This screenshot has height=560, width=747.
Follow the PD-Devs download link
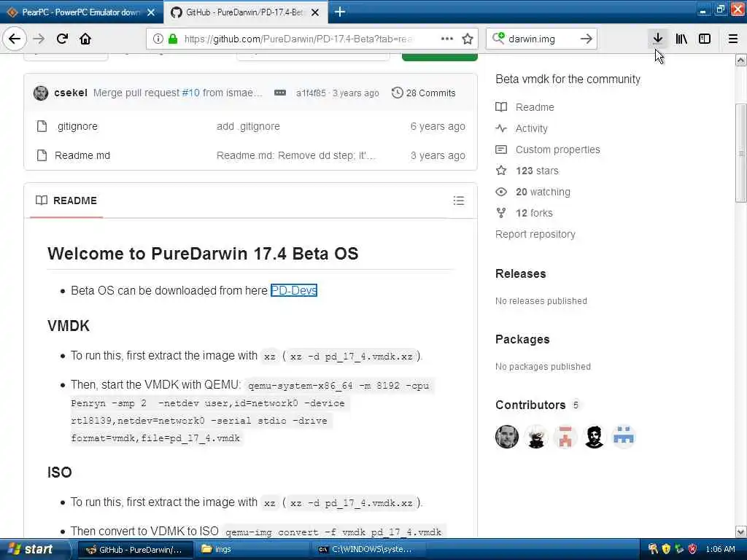tap(293, 290)
